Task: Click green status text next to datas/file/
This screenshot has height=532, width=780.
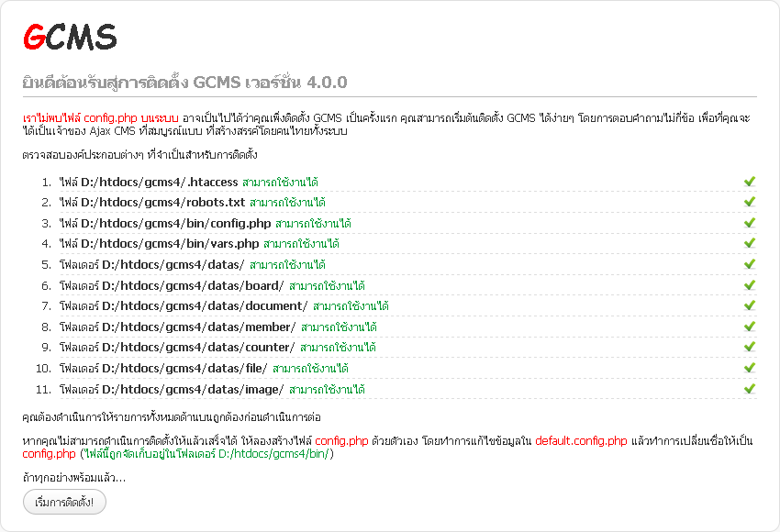Action: [310, 369]
